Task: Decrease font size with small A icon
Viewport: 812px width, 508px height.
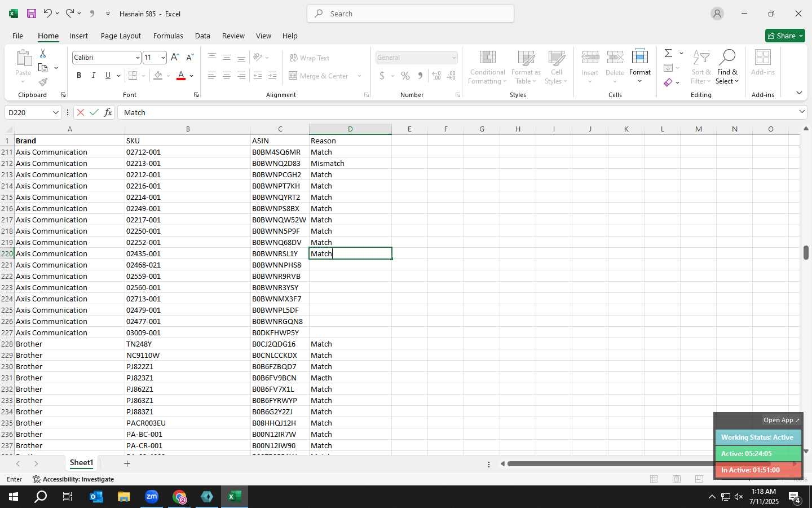Action: [x=190, y=58]
